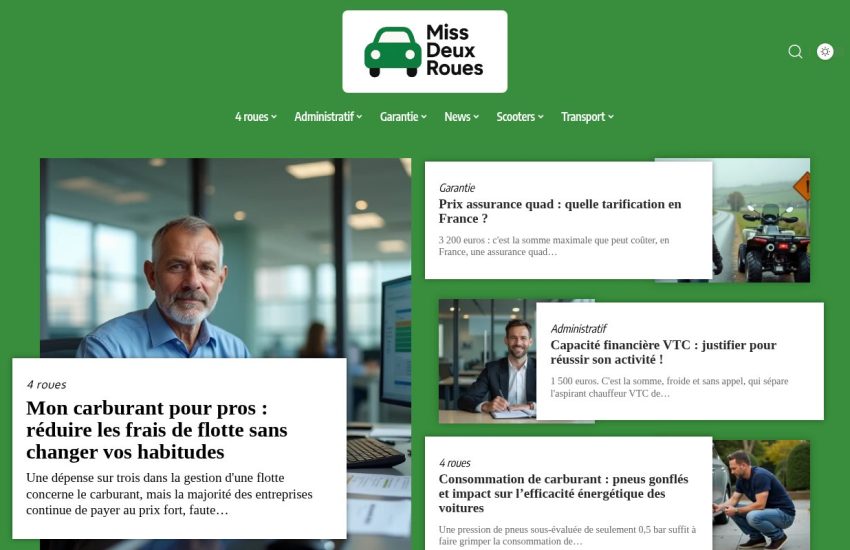This screenshot has width=850, height=550.
Task: Expand the 4 roues menu
Action: [x=256, y=117]
